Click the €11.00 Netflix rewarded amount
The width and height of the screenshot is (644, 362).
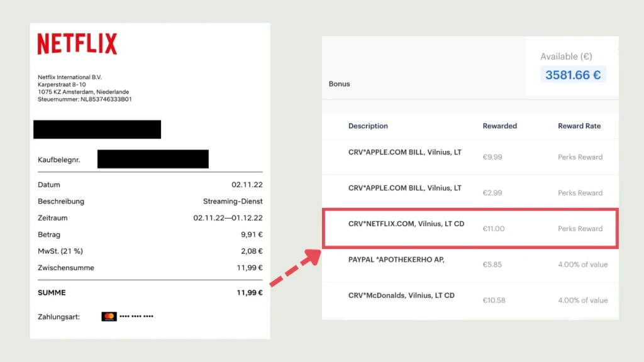[x=493, y=229]
